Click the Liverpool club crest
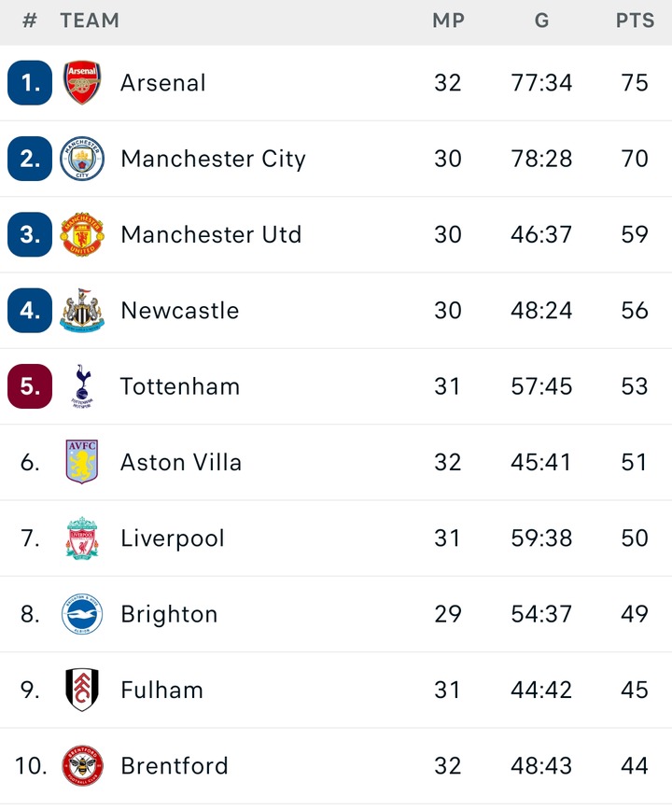The height and width of the screenshot is (810, 672). click(x=82, y=538)
